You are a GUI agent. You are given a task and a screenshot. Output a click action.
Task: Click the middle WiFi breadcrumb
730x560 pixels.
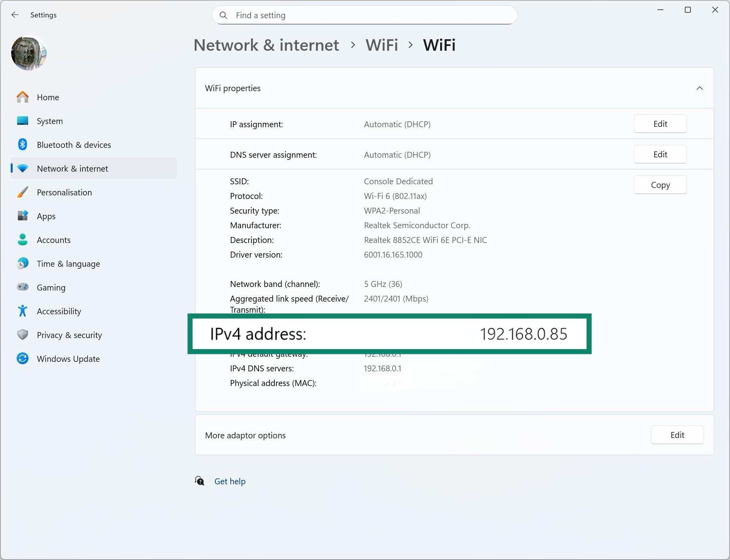[382, 45]
